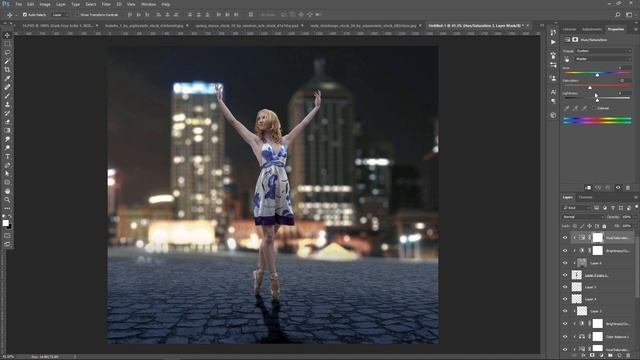Select the Crop tool

point(7,70)
